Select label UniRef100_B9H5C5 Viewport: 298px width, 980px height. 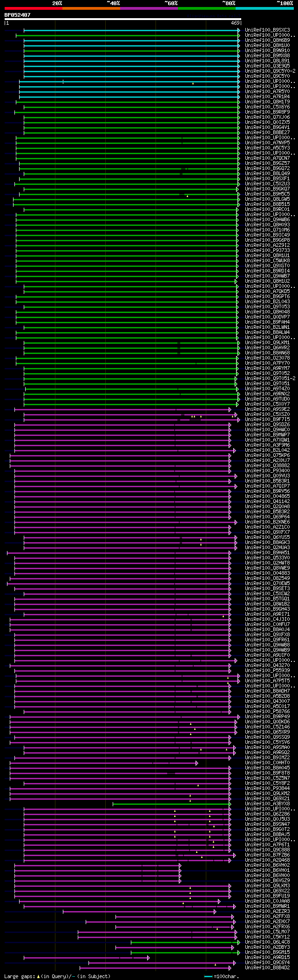coord(267,194)
